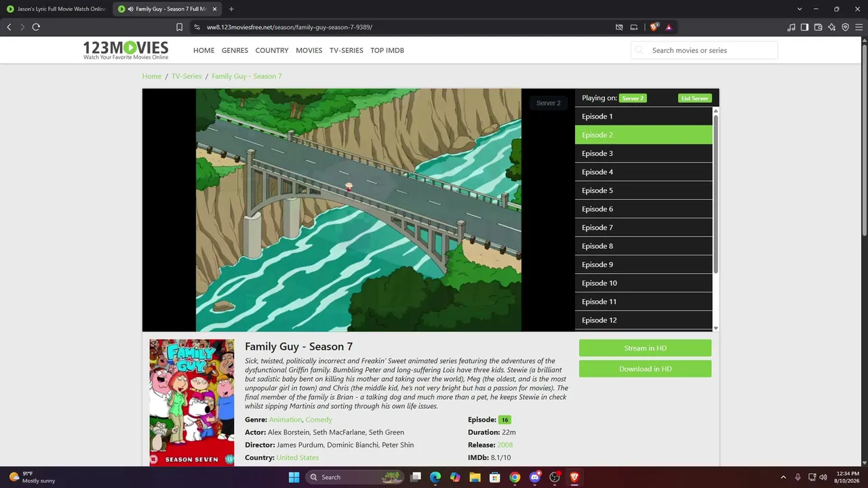Open the browser hamburger menu
Screen dimensions: 868x488
click(x=859, y=27)
